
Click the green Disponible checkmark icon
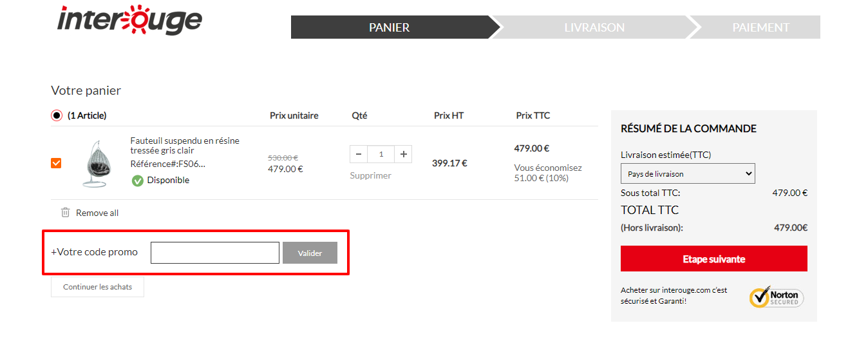pos(137,181)
